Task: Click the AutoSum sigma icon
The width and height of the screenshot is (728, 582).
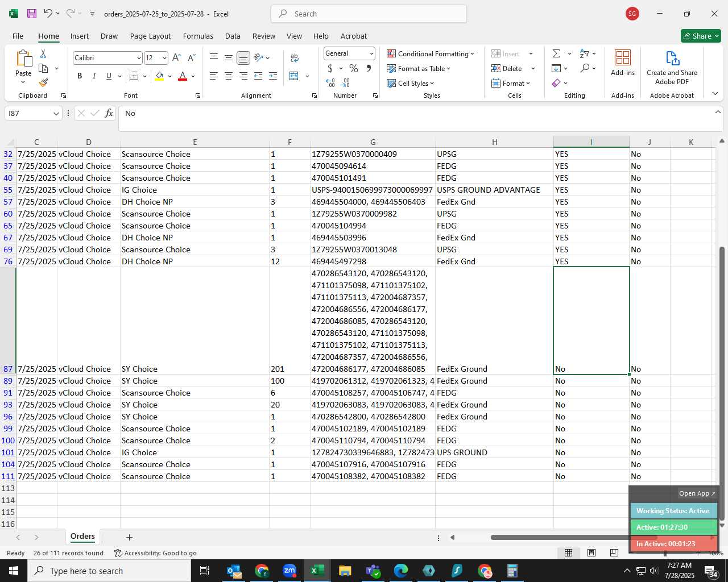Action: point(556,53)
